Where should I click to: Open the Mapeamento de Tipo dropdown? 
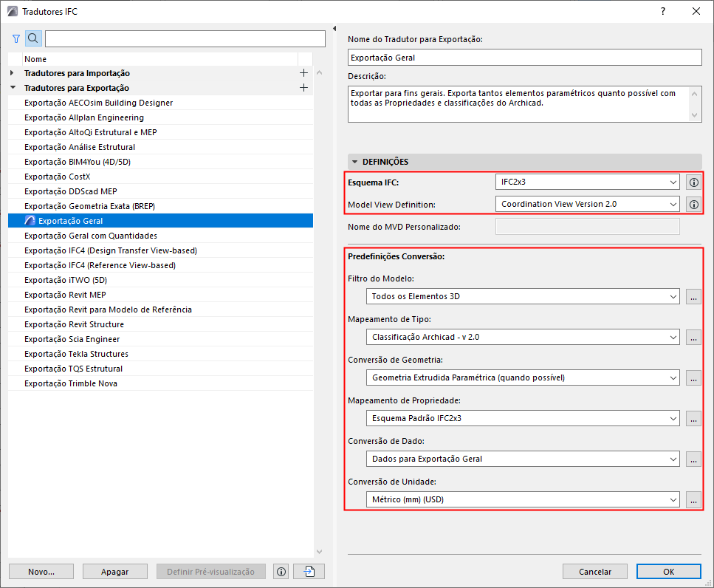coord(523,337)
